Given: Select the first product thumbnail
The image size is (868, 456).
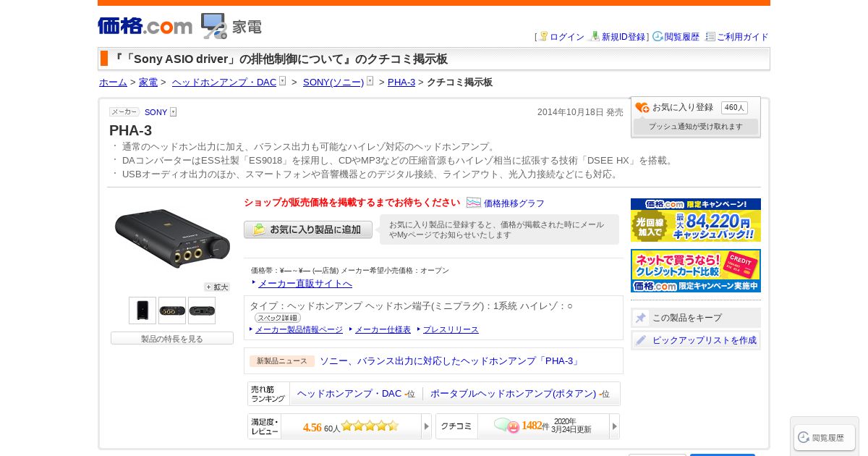Looking at the screenshot, I should 142,311.
